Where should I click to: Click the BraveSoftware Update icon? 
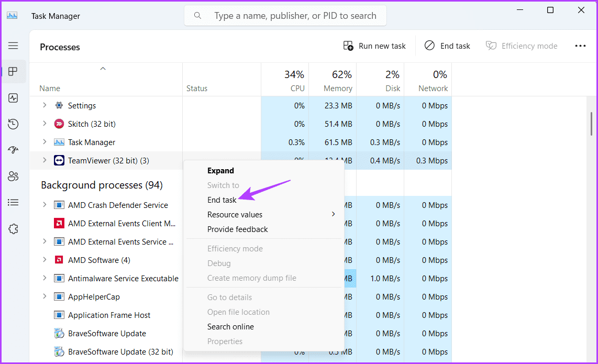point(59,334)
